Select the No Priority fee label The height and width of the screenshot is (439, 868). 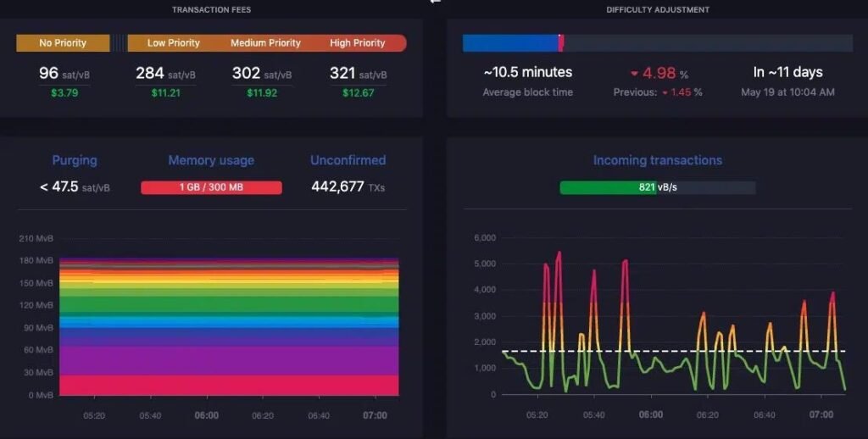[x=63, y=43]
